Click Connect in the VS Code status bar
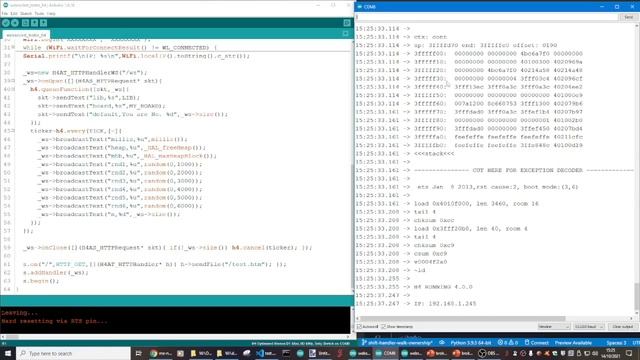Image resolution: width=640 pixels, height=360 pixels. click(536, 343)
